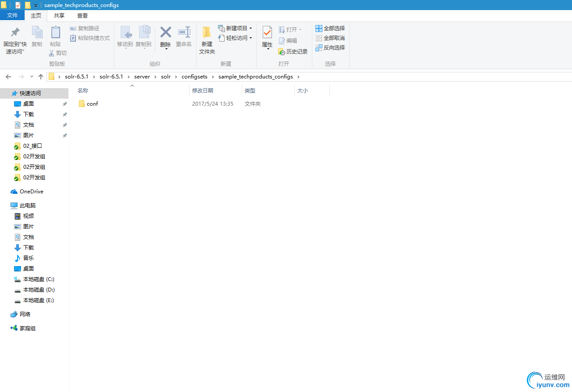
Task: Click the 属性 checkmark icon
Action: 267,32
